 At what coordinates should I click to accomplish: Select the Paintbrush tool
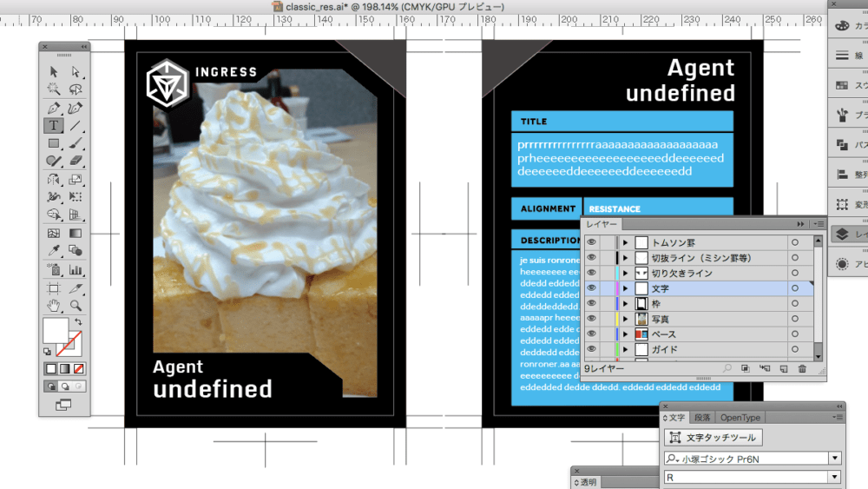(76, 143)
